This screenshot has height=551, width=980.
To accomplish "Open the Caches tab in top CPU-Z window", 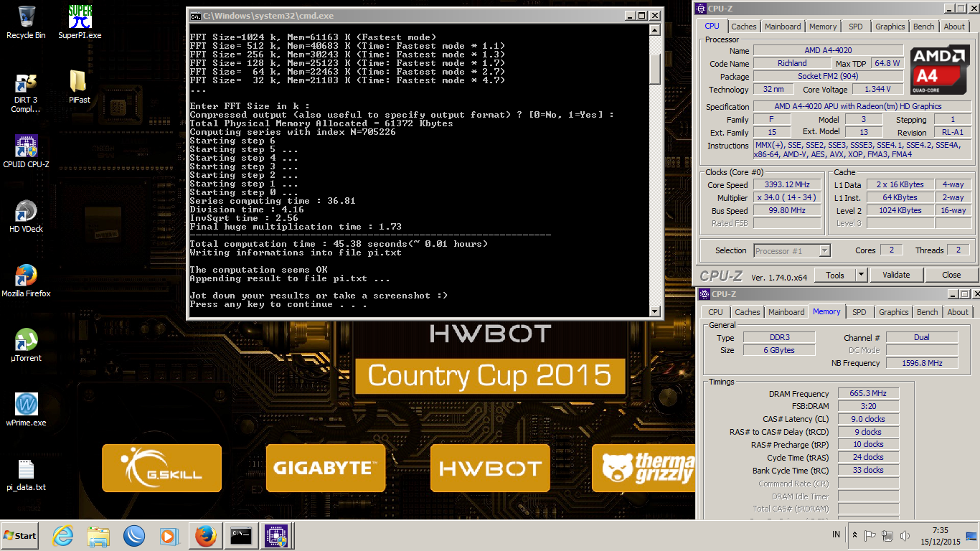I will pyautogui.click(x=744, y=27).
